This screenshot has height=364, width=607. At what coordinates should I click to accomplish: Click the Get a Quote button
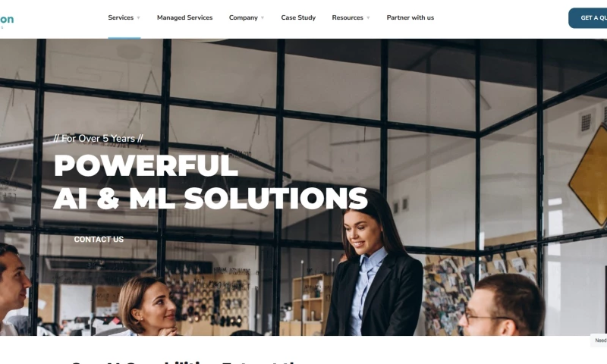click(x=587, y=17)
